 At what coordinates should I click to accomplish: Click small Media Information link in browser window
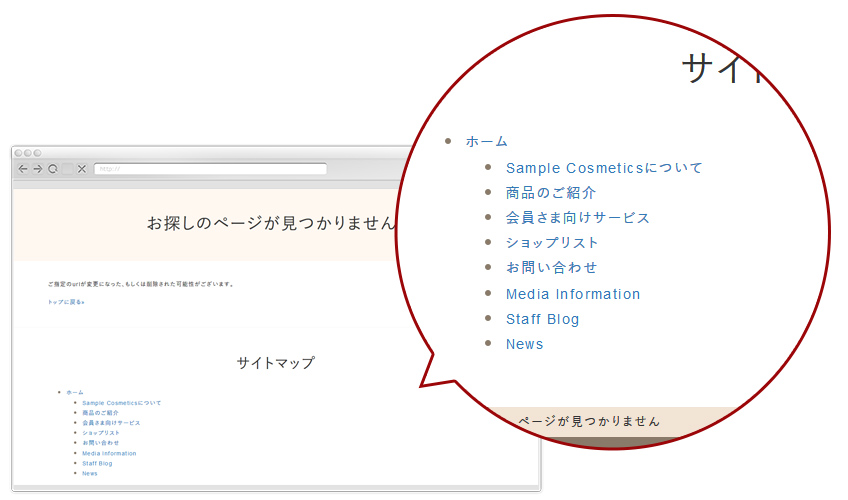(x=109, y=453)
